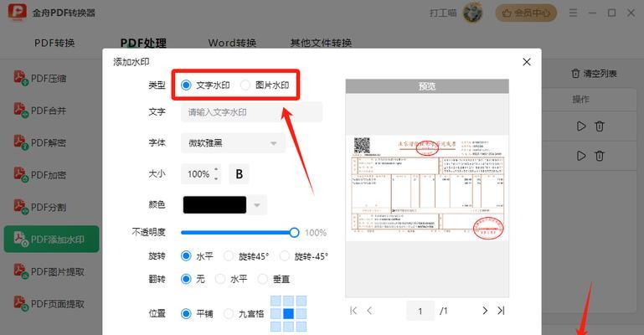Screen dimensions: 644x335
Task: Open PDF合并 in sidebar
Action: coord(40,110)
